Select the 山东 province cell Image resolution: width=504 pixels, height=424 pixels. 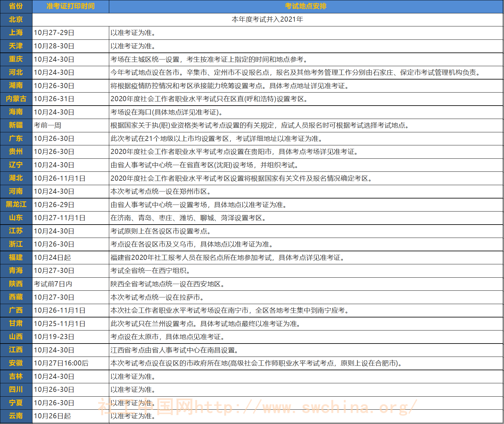point(16,218)
